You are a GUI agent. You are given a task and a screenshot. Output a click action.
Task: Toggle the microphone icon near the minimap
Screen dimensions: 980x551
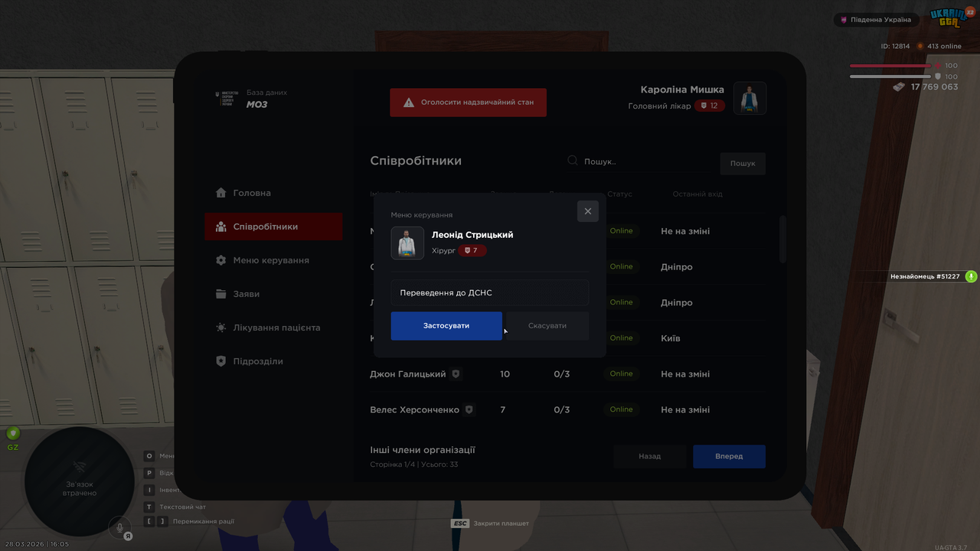[119, 527]
